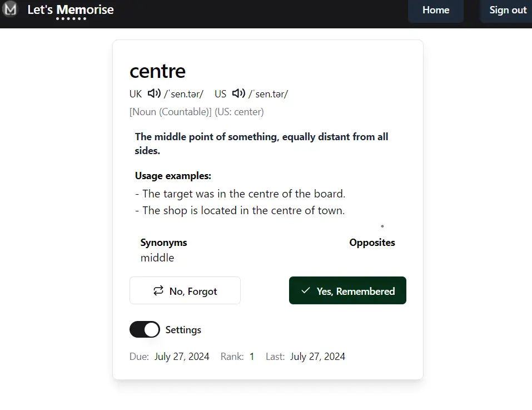Click Sign out
The image size is (532, 410).
507,10
